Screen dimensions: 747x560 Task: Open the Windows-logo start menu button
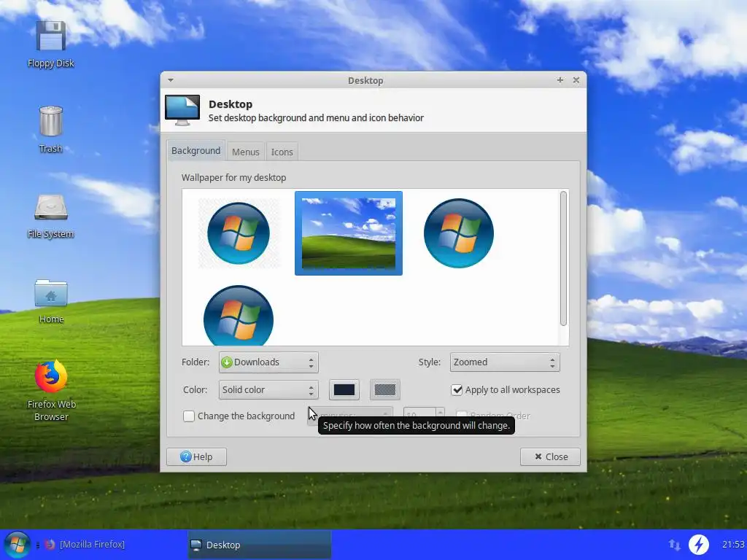(18, 544)
